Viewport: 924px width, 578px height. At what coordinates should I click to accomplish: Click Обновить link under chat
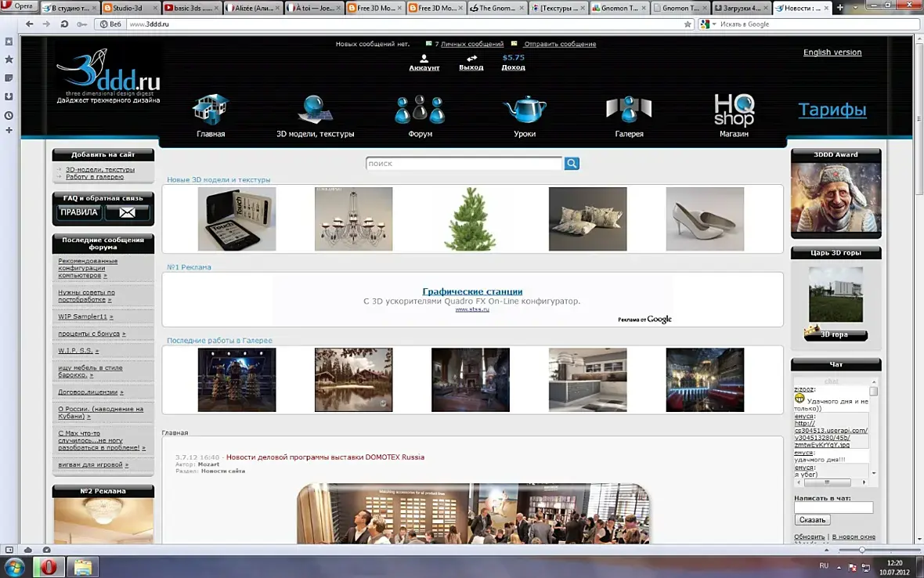(x=809, y=536)
